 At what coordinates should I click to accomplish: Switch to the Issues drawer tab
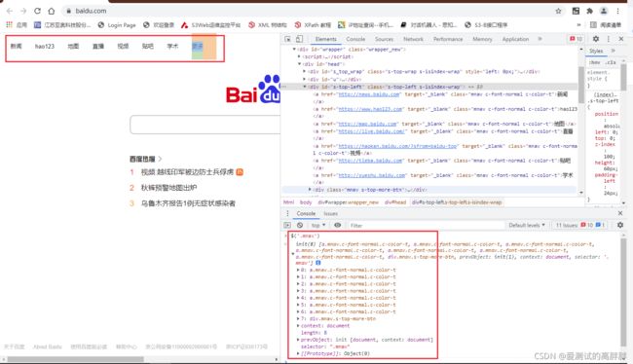331,214
